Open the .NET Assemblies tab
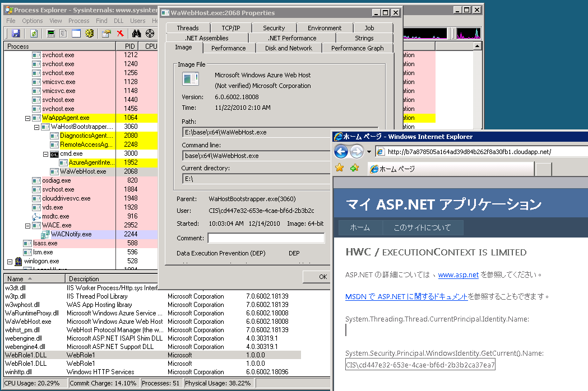This screenshot has width=588, height=391. click(206, 38)
